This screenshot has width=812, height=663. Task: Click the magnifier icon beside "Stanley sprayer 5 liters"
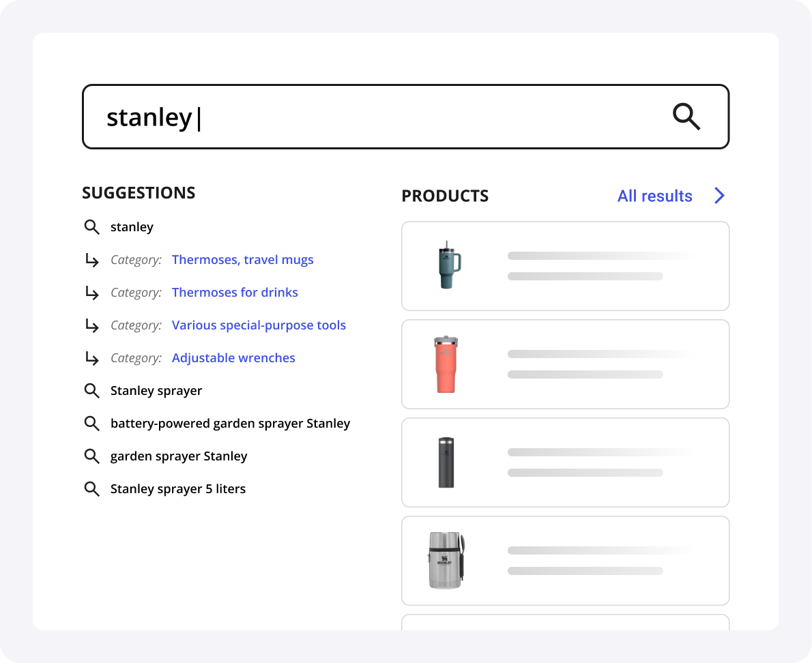point(92,488)
